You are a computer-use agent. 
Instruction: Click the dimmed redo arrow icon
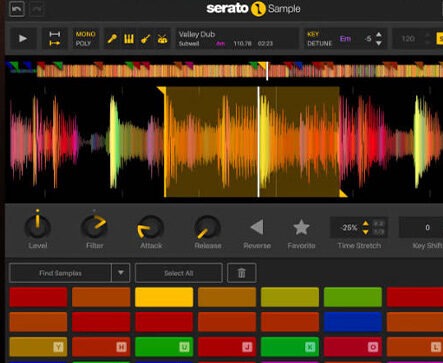(x=36, y=9)
